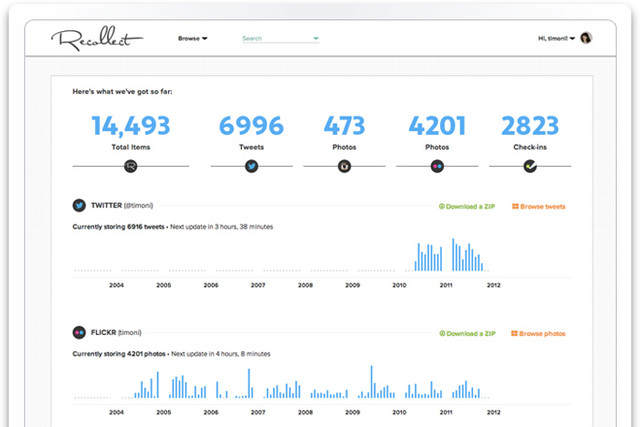The height and width of the screenshot is (427, 640).
Task: Click the Twitter section header icon
Action: click(79, 205)
